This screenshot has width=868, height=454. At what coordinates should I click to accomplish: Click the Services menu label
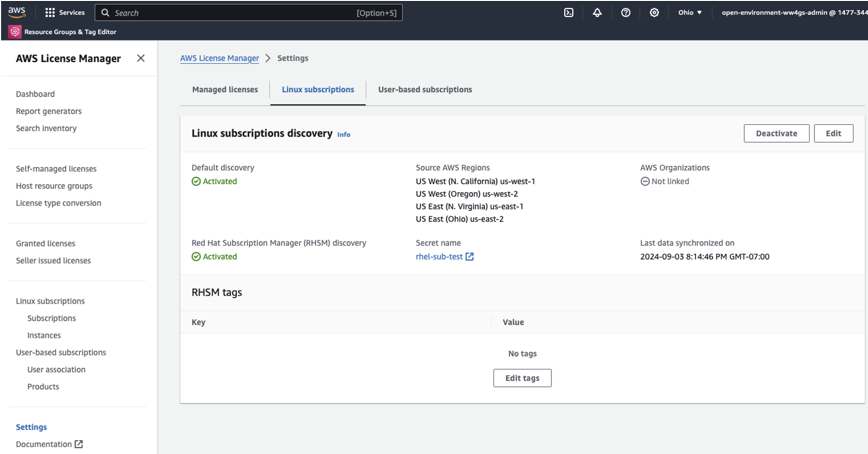(x=72, y=12)
